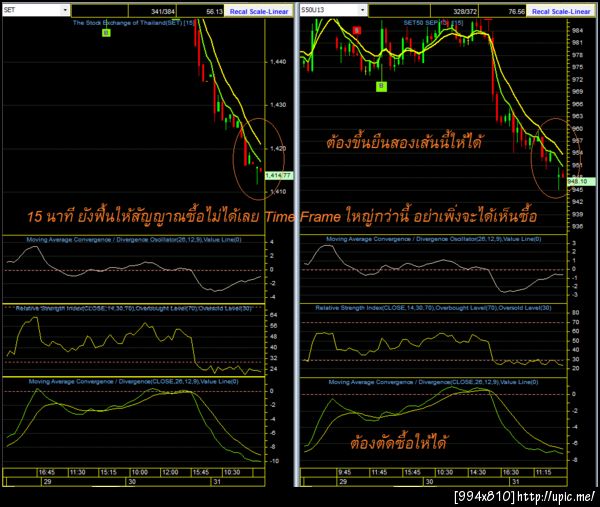Click date 29 on the SET date axis
Viewport: 600px width, 507px height.
(47, 481)
